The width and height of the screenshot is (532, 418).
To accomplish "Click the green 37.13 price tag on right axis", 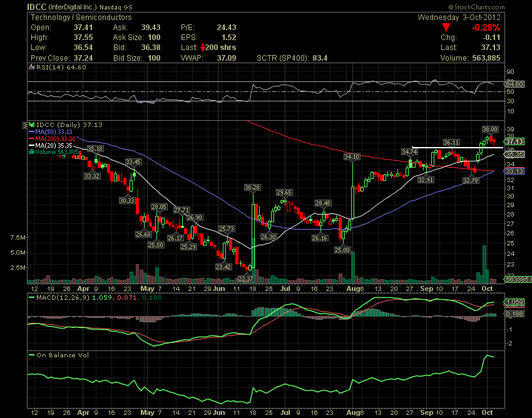I will click(514, 141).
